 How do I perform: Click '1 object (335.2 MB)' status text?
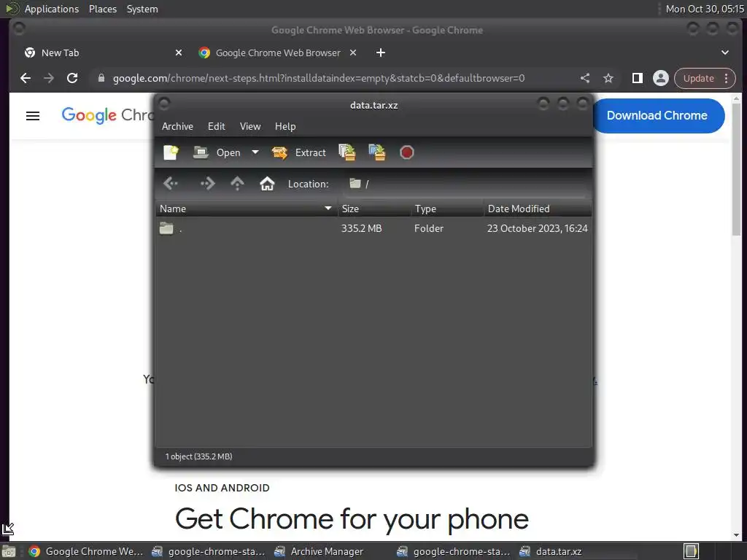(198, 456)
